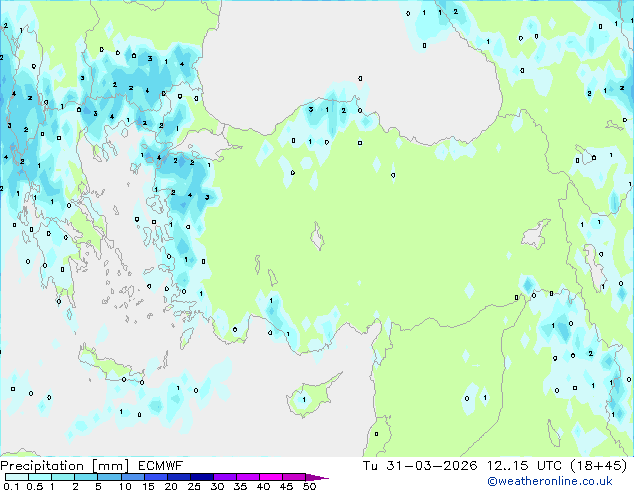Click the "(18+45)" forecast offset text
634x490 pixels.
(599, 466)
